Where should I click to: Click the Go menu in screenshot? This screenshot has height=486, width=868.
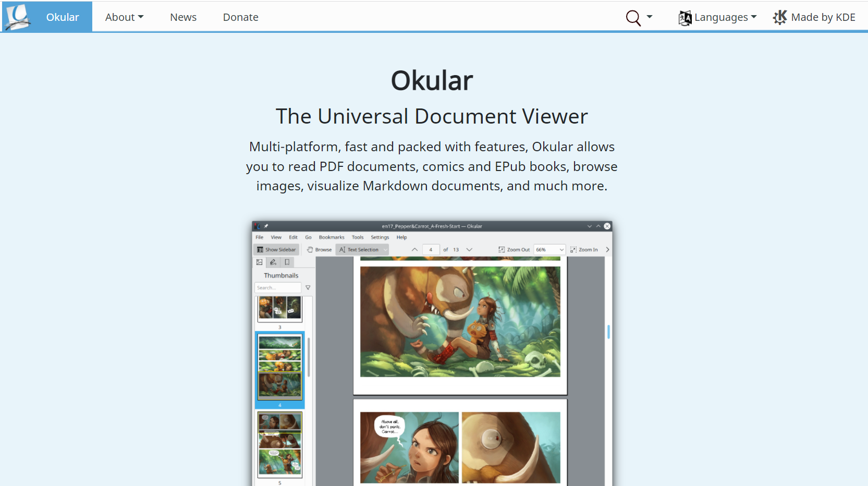point(308,237)
